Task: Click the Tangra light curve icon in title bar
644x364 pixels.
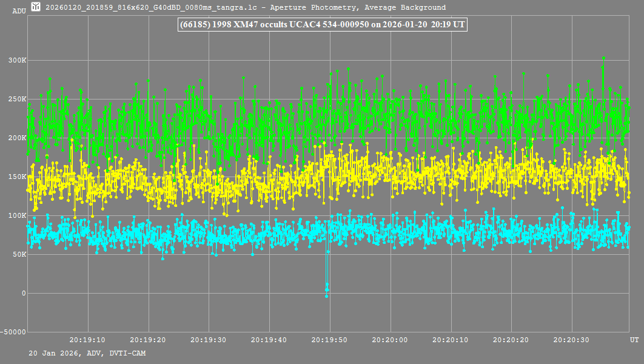Action: click(36, 7)
